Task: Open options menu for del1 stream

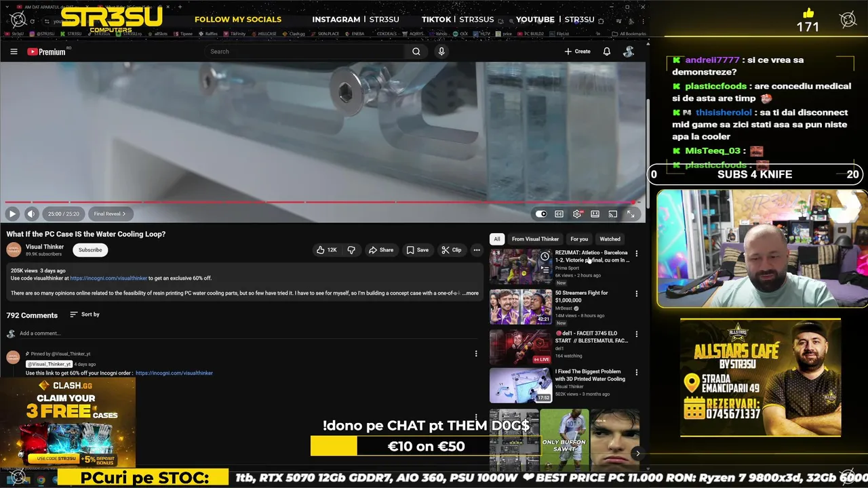Action: (636, 334)
